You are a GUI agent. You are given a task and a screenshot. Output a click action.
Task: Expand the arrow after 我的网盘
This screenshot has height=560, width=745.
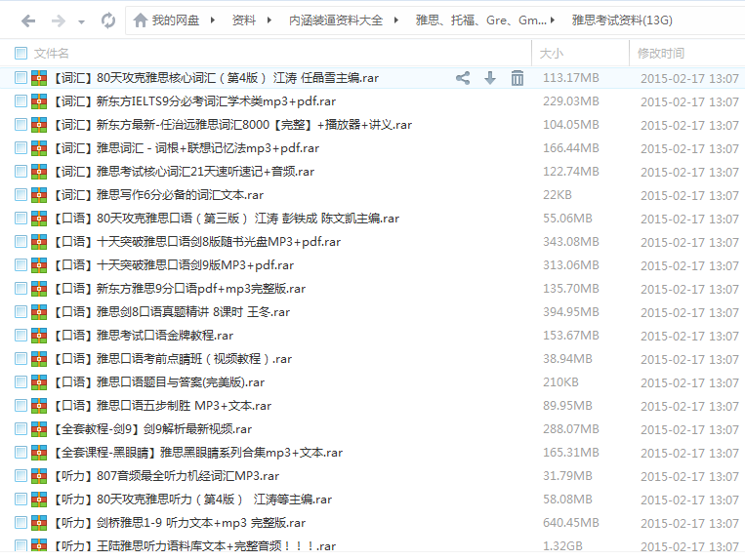click(x=213, y=20)
